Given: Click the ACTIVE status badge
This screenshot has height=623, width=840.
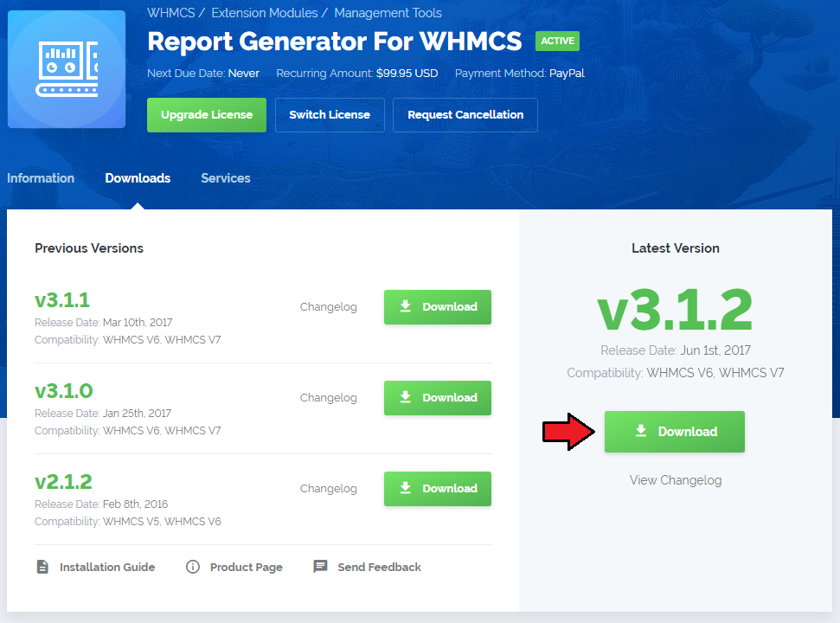Looking at the screenshot, I should click(x=557, y=42).
